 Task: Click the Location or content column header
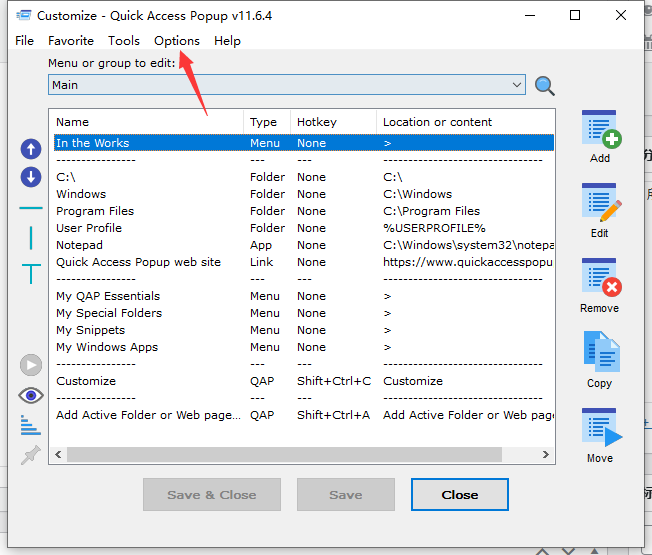(x=465, y=122)
